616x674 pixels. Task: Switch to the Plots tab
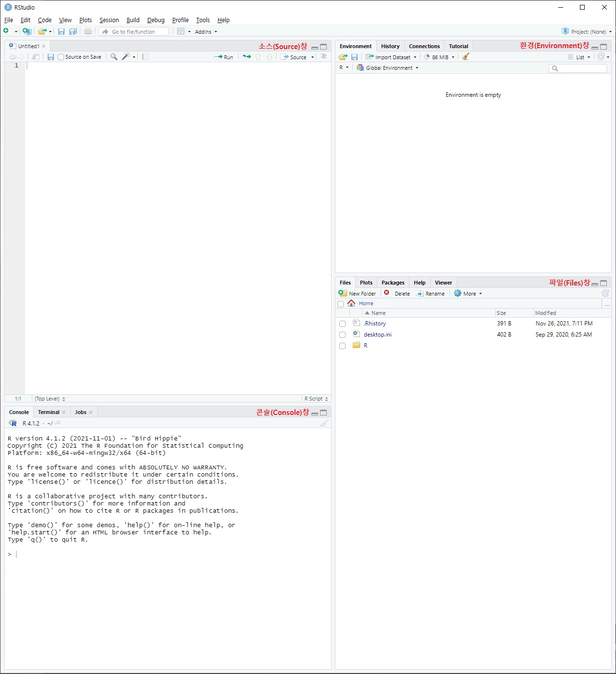[x=366, y=283]
